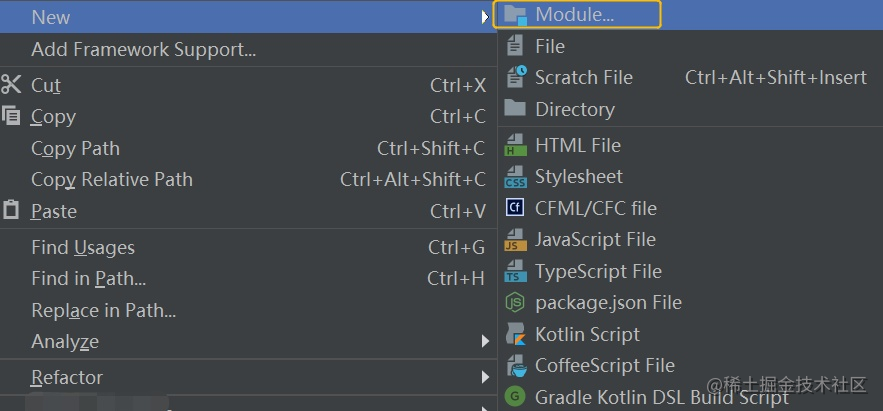
Task: Click the Gradle Kotlin DSL icon
Action: click(x=515, y=396)
